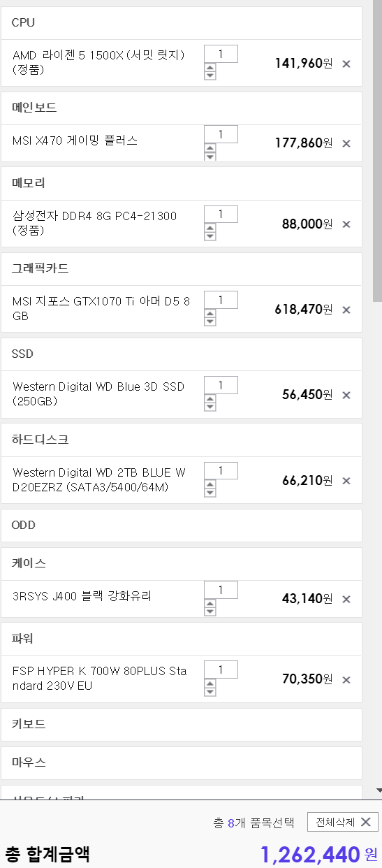Click the vertical scrollbar down arrow

(378, 790)
